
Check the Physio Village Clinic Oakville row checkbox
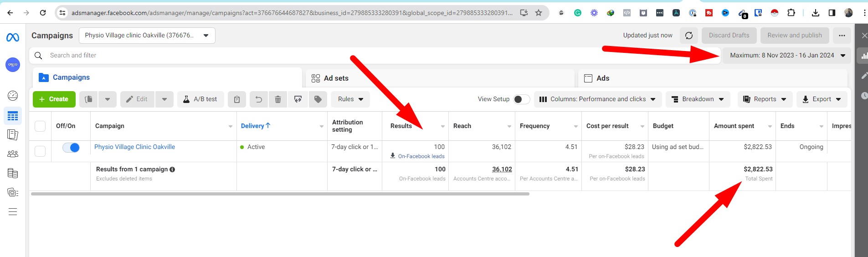point(40,151)
